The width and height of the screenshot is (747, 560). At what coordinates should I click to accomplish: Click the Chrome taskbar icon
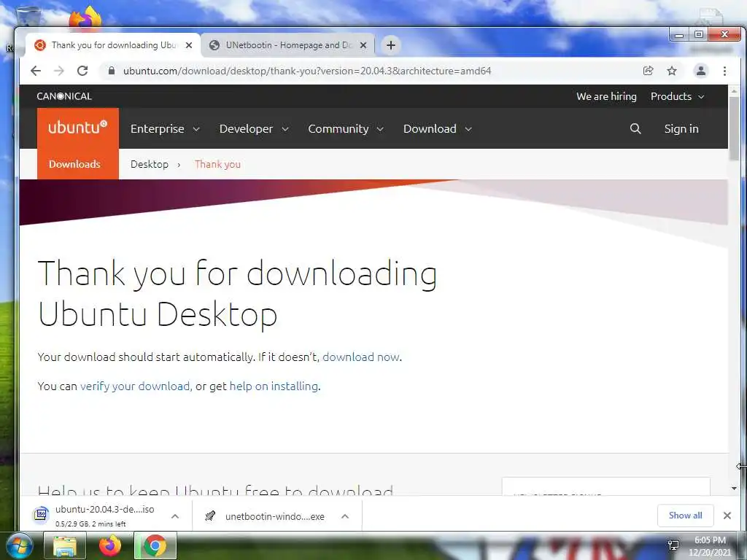[x=155, y=545]
